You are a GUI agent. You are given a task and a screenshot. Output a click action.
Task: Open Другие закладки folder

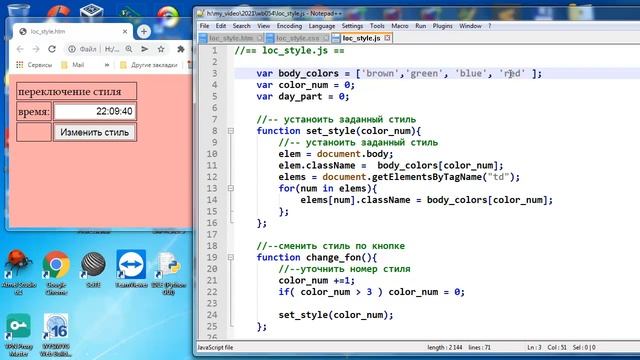[x=149, y=65]
